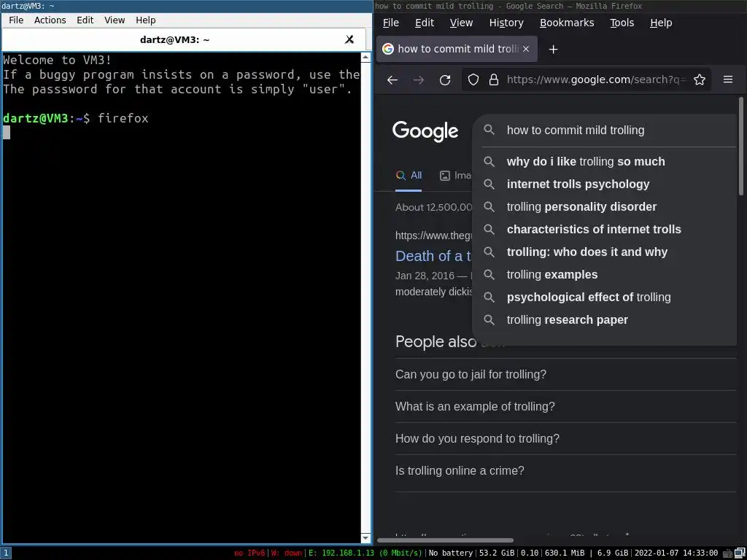Close the dartz@VM3 terminal tab
This screenshot has height=560, width=747.
[349, 39]
